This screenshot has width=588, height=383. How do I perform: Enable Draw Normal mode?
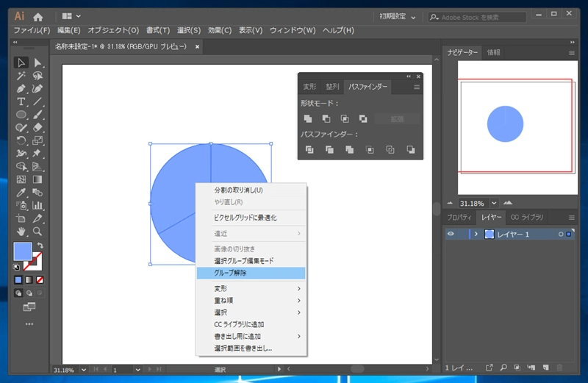pos(18,293)
